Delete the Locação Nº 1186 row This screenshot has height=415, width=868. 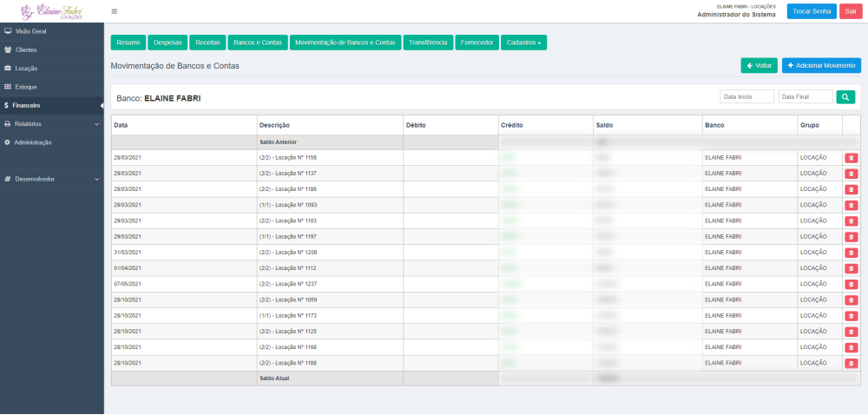(851, 190)
